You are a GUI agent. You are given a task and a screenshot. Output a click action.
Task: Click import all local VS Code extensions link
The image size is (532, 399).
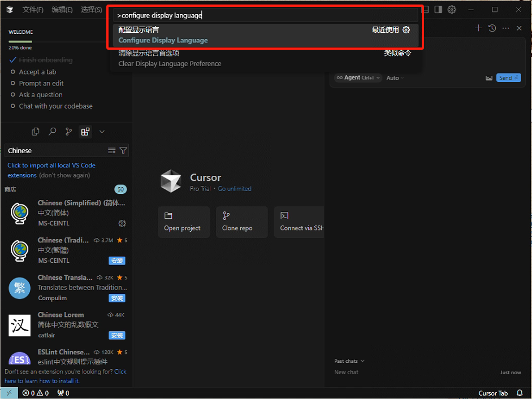click(x=51, y=170)
